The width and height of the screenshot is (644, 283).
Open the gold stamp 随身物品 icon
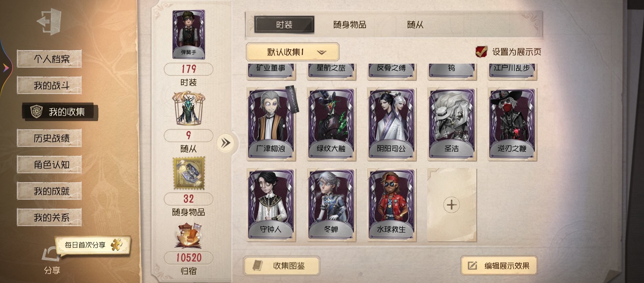click(189, 173)
